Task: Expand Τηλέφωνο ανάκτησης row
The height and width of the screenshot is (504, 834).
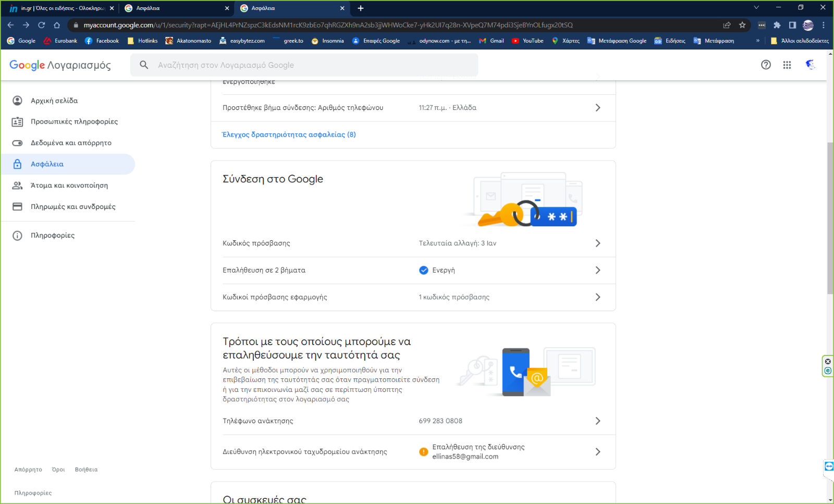Action: pos(413,421)
